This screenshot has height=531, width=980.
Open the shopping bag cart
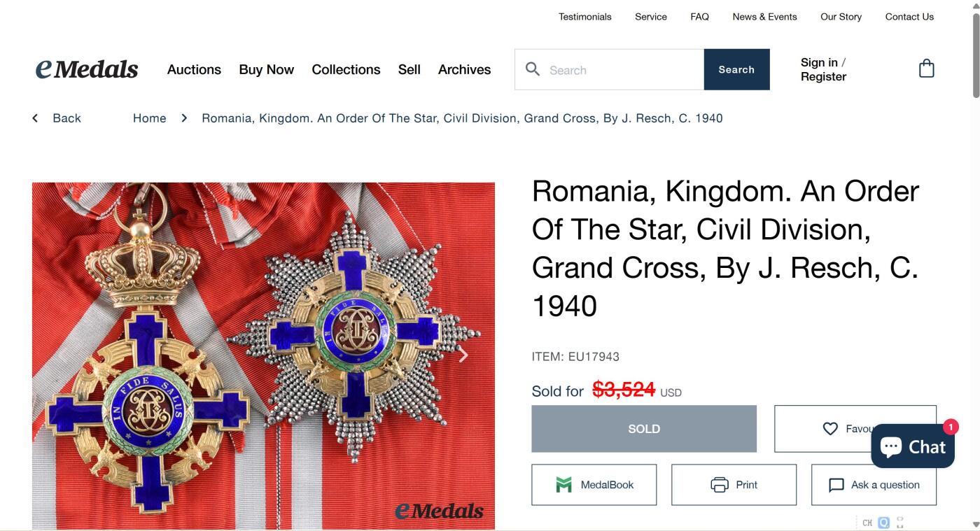pyautogui.click(x=926, y=69)
